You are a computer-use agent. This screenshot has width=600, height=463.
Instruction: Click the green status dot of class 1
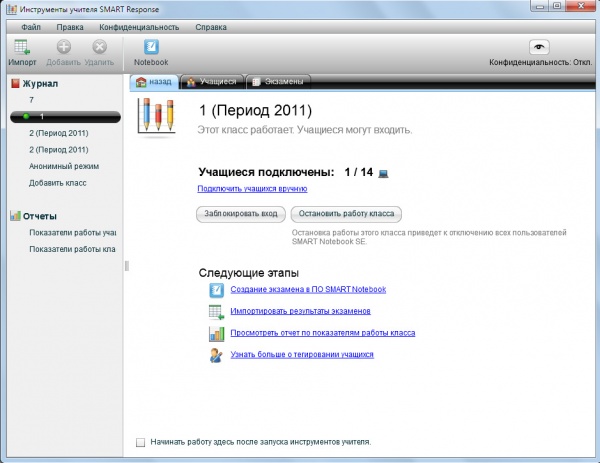pos(26,116)
